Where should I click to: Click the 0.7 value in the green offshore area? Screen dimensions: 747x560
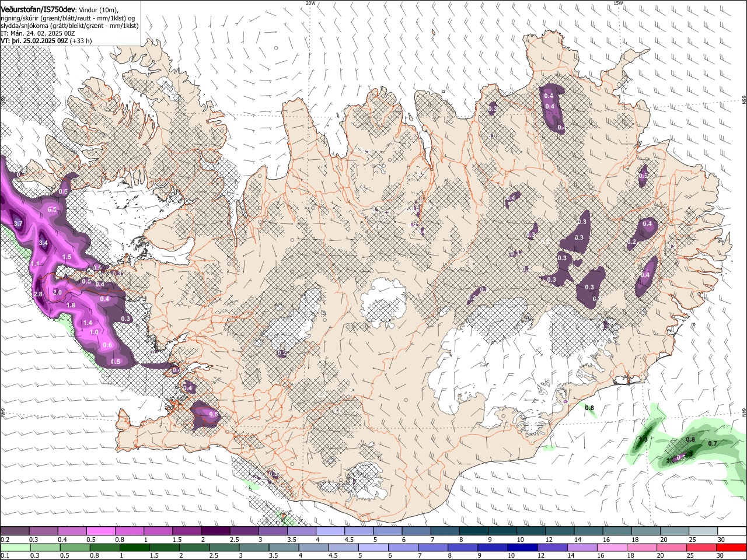tap(713, 443)
